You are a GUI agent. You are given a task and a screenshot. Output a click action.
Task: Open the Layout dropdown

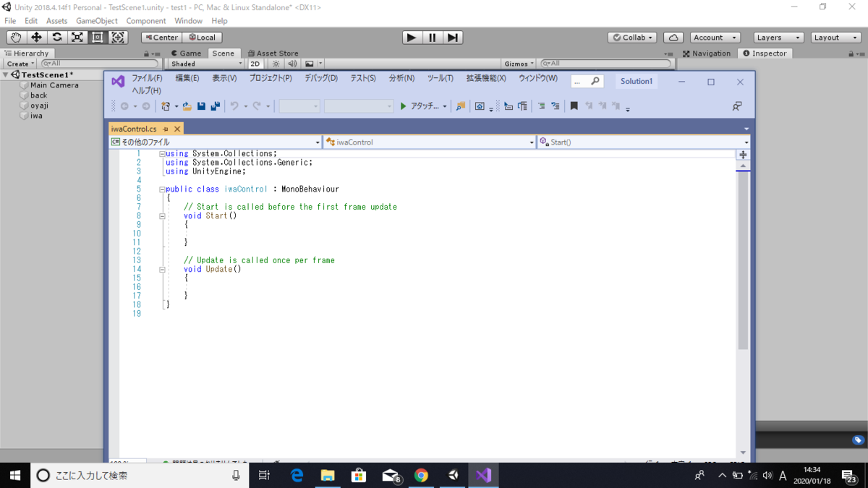(x=835, y=38)
